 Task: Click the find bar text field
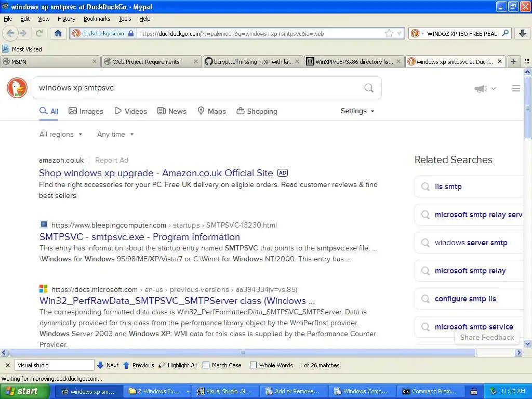(x=54, y=365)
